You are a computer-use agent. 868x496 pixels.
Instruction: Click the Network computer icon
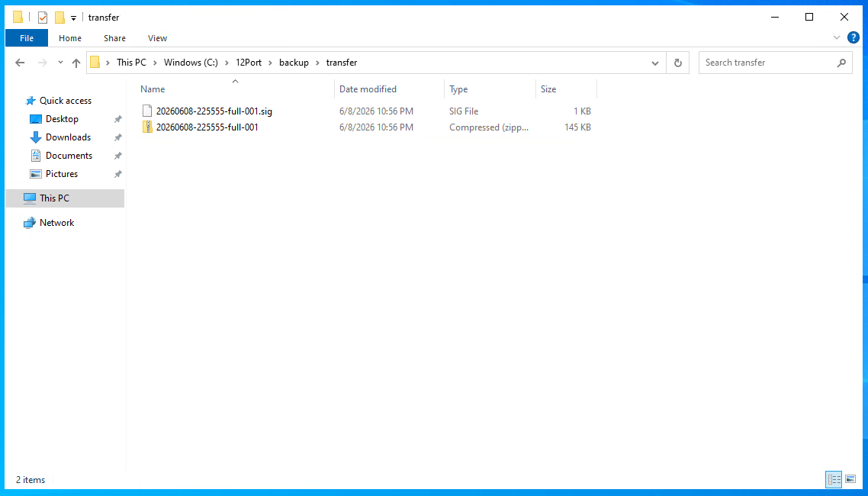click(29, 223)
